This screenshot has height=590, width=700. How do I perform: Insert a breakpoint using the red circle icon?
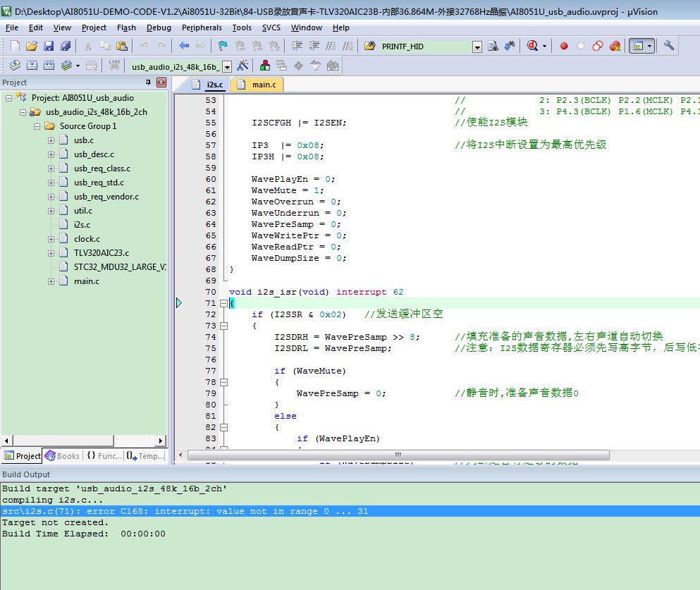564,46
